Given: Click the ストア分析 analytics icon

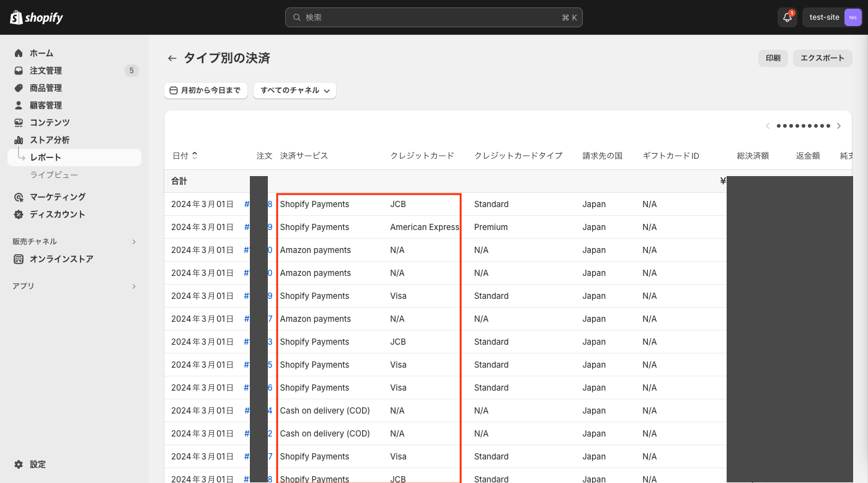Looking at the screenshot, I should coord(19,140).
